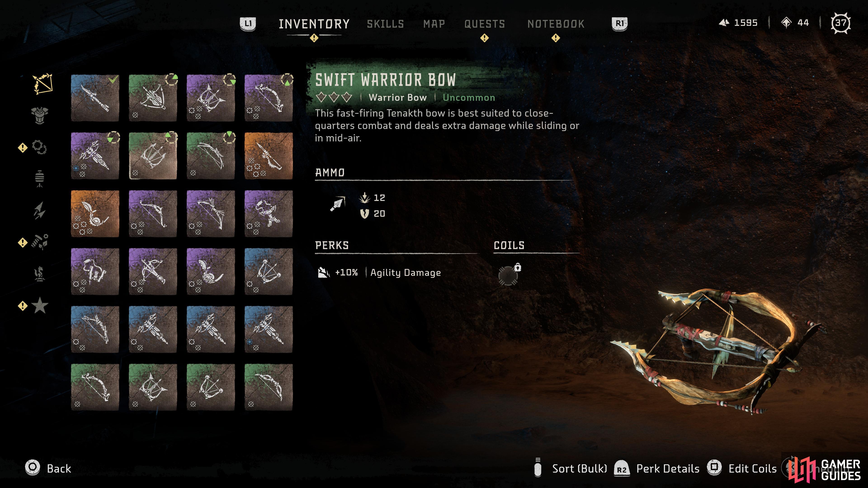
Task: Click Edit Coils
Action: 742,468
